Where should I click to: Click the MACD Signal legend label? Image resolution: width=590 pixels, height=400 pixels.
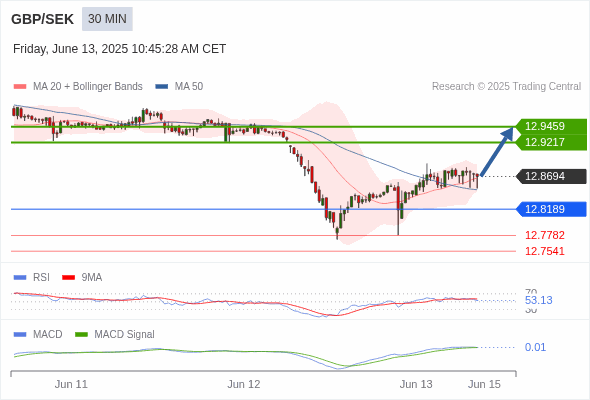pyautogui.click(x=124, y=334)
